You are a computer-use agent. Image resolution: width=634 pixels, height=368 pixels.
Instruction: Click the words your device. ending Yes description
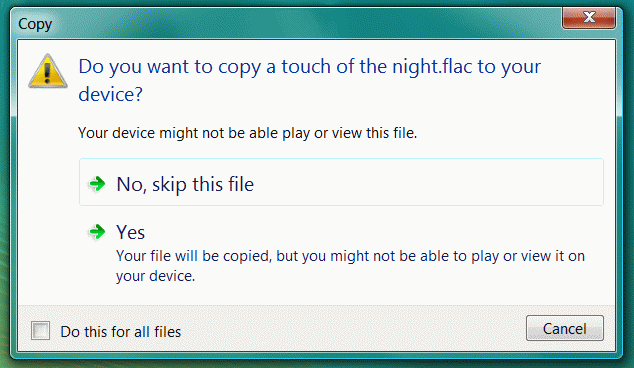point(156,276)
